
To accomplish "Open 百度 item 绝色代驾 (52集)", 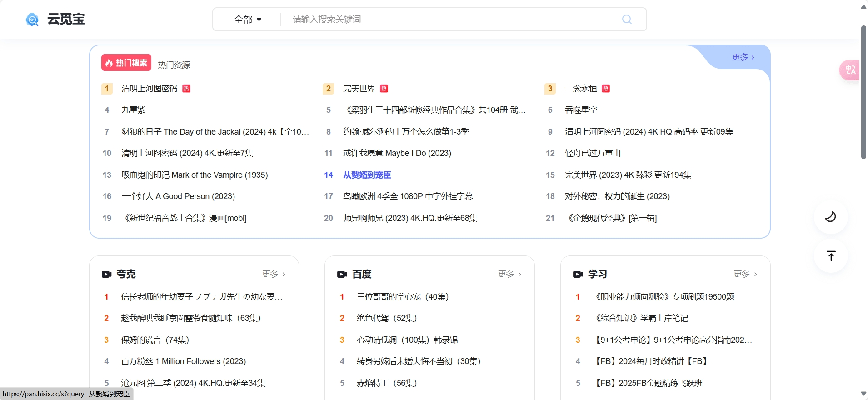I will coord(387,318).
